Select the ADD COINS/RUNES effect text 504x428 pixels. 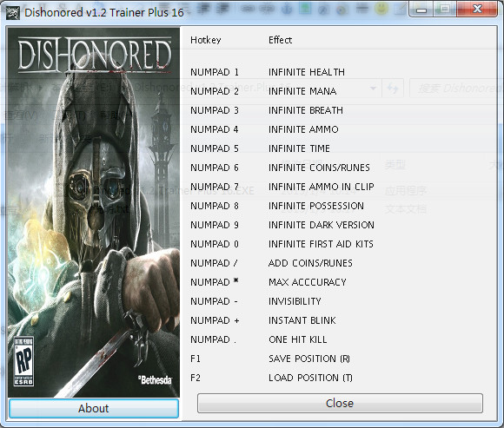coord(310,263)
